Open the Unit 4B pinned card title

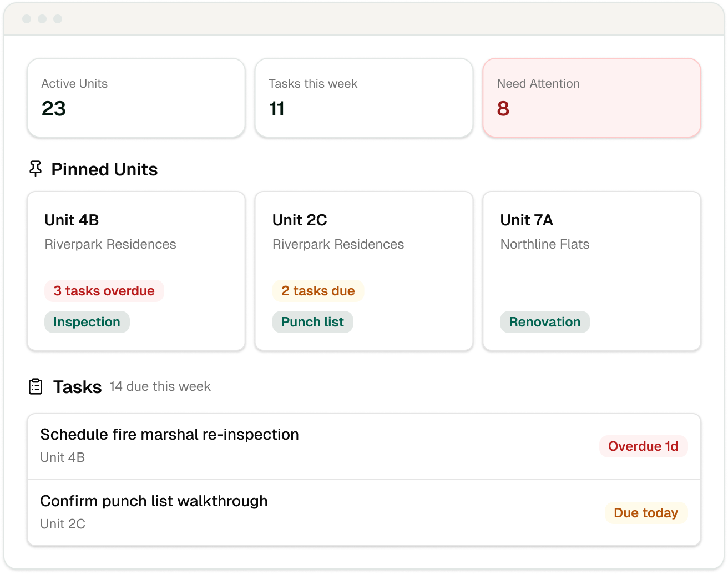click(72, 220)
